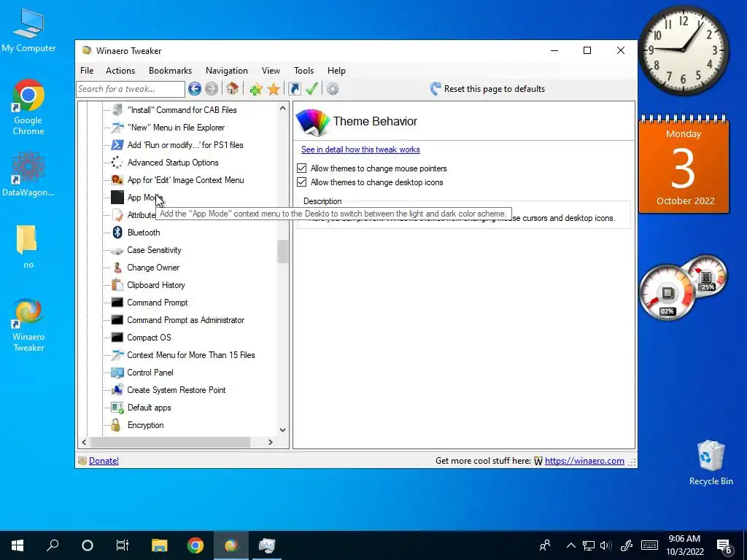Open the Actions menu
Viewport: 747px width, 560px height.
point(120,71)
